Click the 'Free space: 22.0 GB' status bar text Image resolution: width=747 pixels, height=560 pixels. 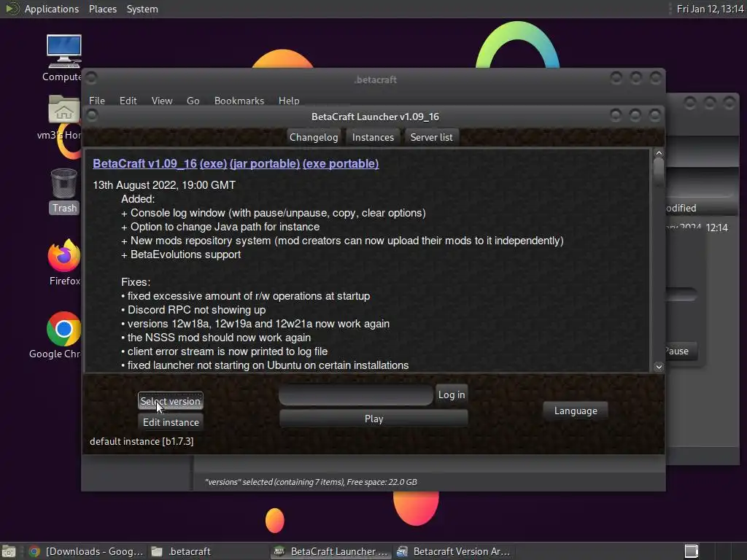click(x=382, y=482)
